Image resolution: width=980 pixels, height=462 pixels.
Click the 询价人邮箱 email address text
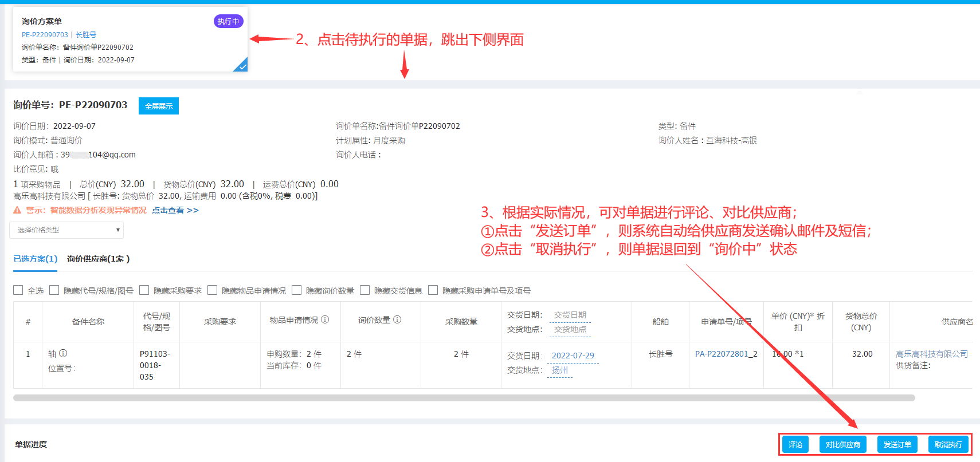(x=99, y=155)
